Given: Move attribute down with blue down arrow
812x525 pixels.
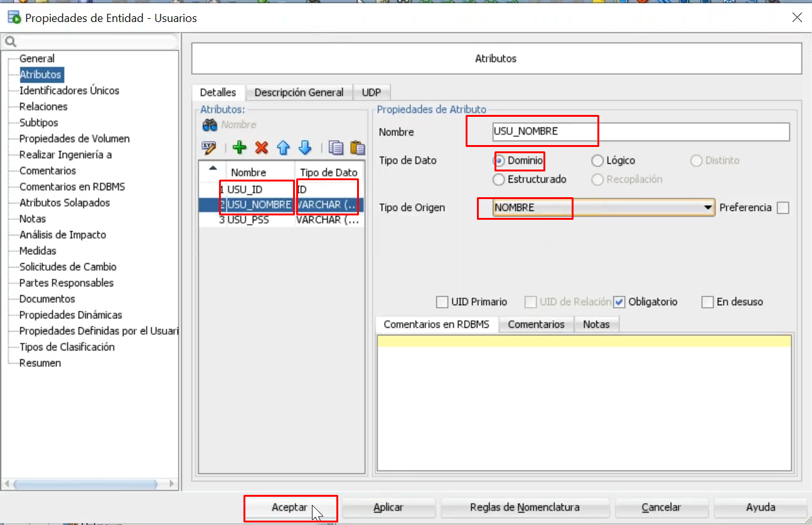Looking at the screenshot, I should coord(305,148).
